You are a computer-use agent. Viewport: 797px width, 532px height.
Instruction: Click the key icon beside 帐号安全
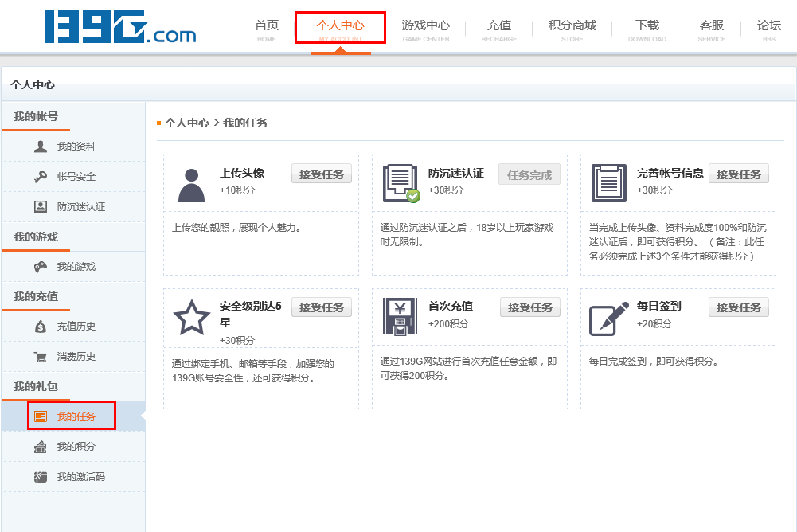coord(41,177)
